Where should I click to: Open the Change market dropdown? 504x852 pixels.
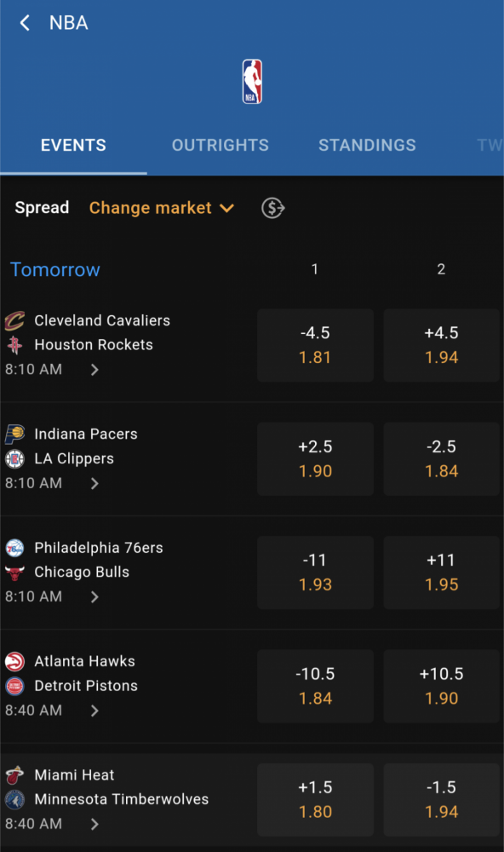tap(161, 208)
